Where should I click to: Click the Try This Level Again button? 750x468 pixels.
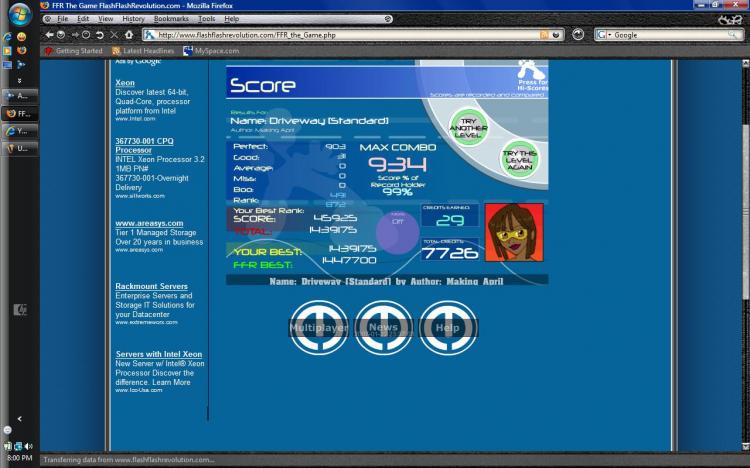pyautogui.click(x=519, y=159)
